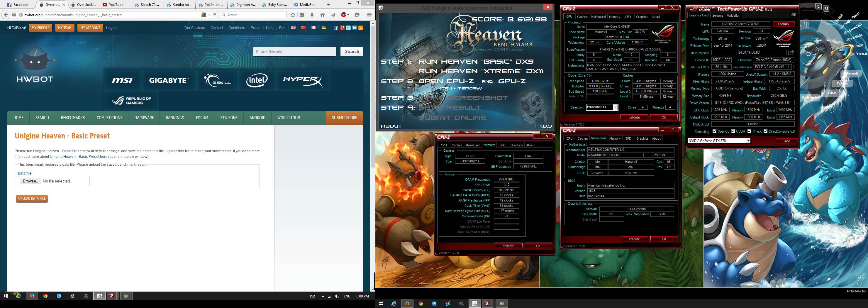Image resolution: width=868 pixels, height=308 pixels.
Task: Switch to the Facebook browser tab
Action: point(20,5)
